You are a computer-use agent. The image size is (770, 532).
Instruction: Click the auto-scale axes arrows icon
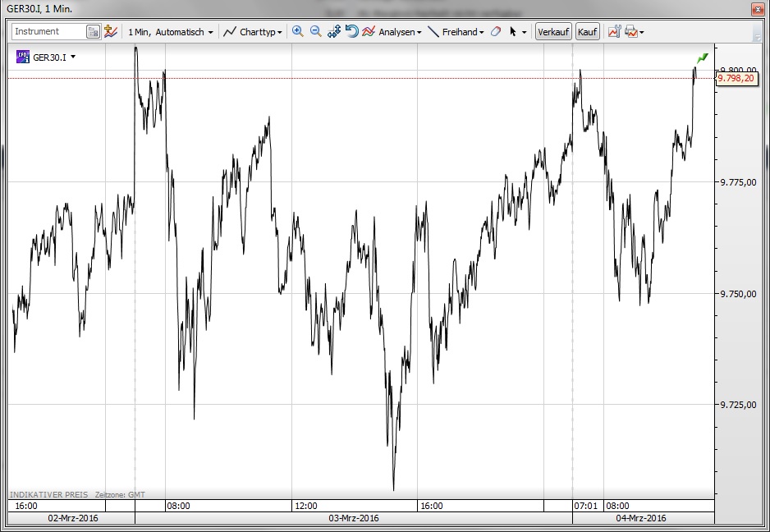[333, 32]
